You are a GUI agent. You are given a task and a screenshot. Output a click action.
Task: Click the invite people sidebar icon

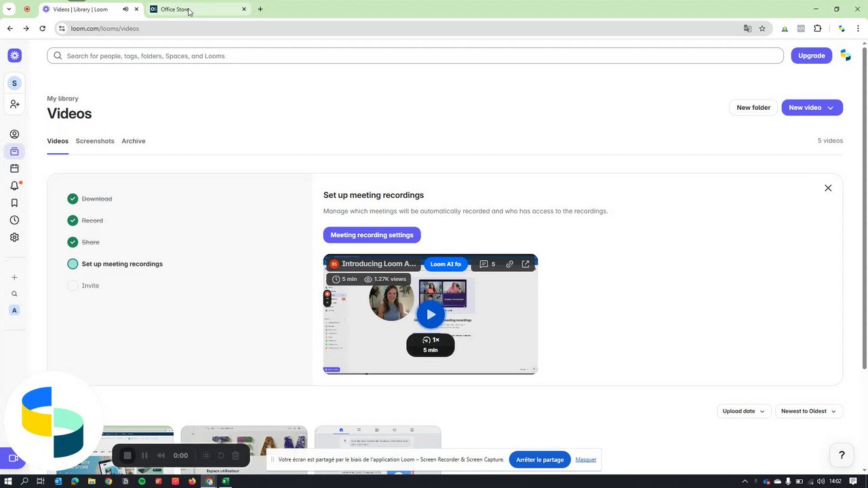click(14, 104)
